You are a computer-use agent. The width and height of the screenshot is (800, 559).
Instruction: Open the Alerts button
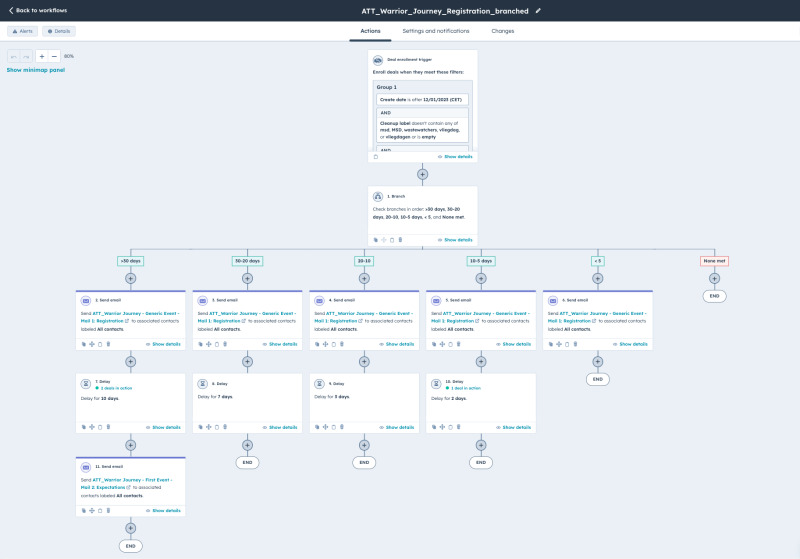22,31
